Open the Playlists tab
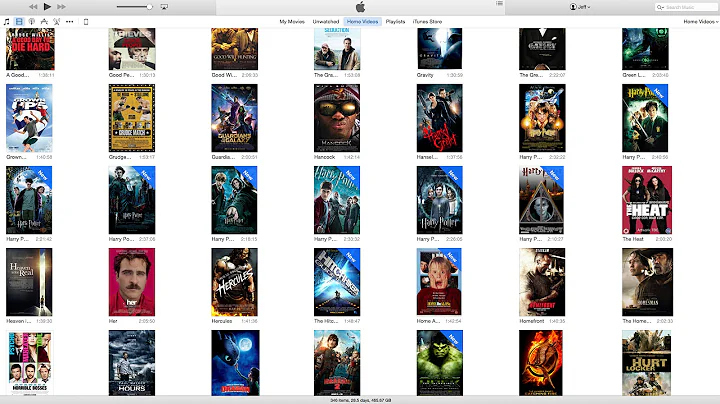This screenshot has height=404, width=720. point(395,22)
